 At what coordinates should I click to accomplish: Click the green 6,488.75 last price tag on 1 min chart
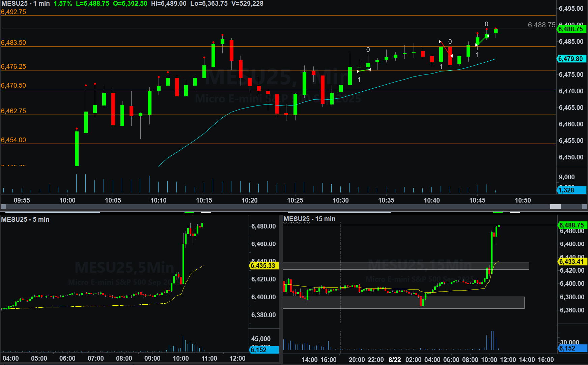(571, 29)
